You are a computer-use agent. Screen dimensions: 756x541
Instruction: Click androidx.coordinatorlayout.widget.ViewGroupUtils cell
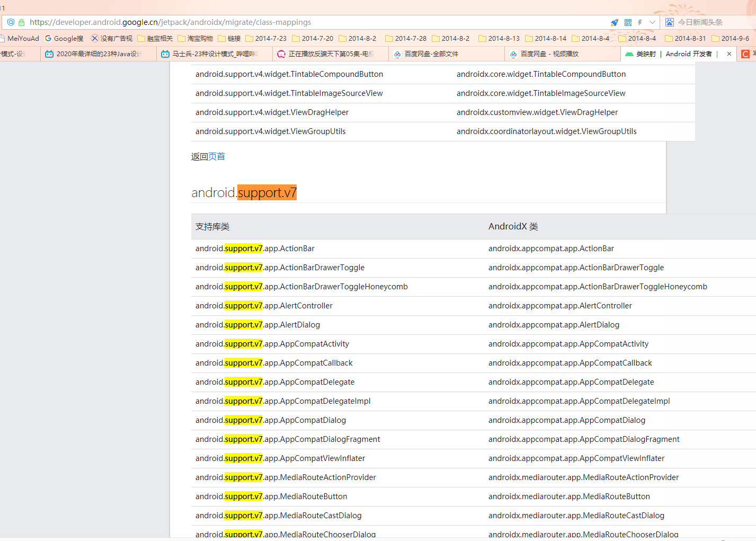(547, 131)
